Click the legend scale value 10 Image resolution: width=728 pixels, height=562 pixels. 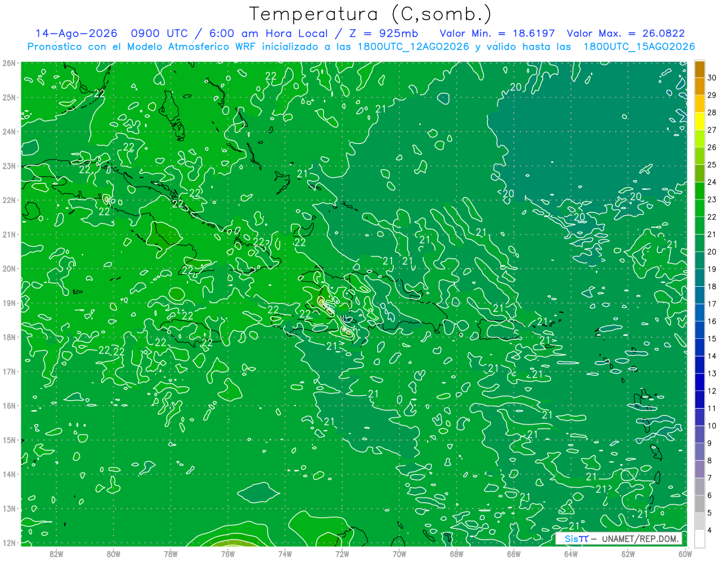pyautogui.click(x=712, y=426)
